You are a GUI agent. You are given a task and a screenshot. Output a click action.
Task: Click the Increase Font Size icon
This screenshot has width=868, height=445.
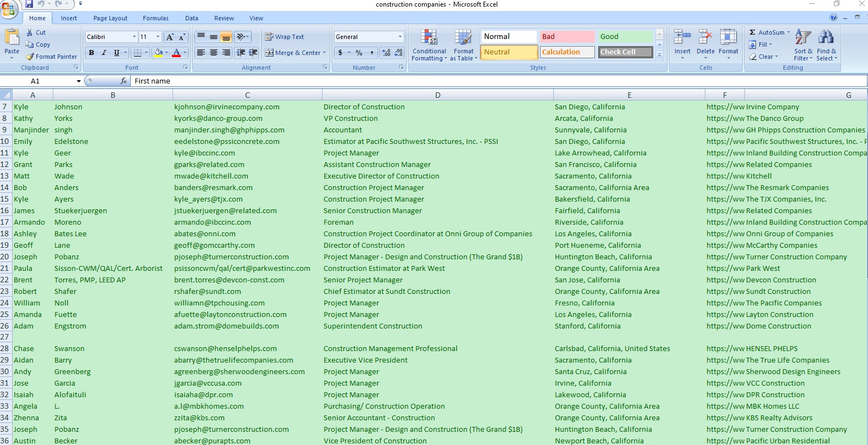(170, 37)
